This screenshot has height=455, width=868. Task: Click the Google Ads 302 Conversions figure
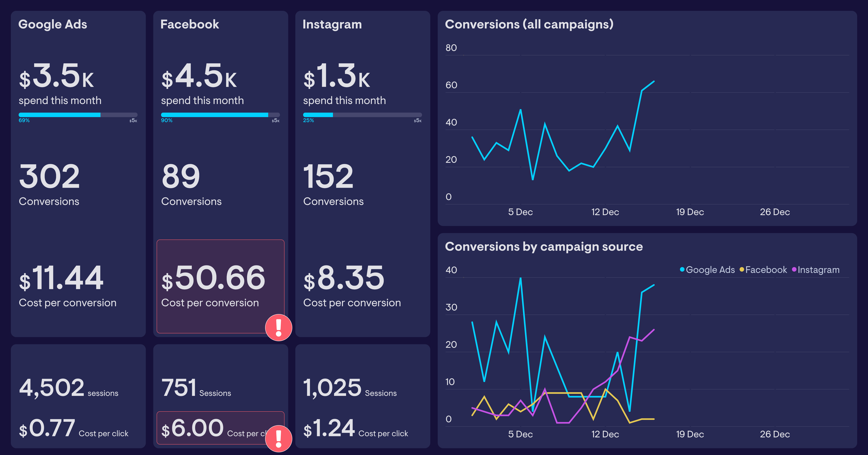click(x=49, y=177)
